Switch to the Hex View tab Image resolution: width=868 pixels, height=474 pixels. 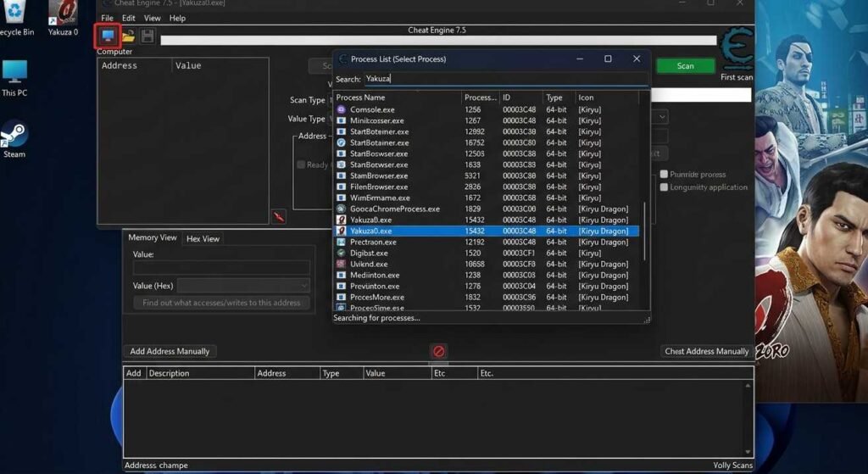[203, 238]
